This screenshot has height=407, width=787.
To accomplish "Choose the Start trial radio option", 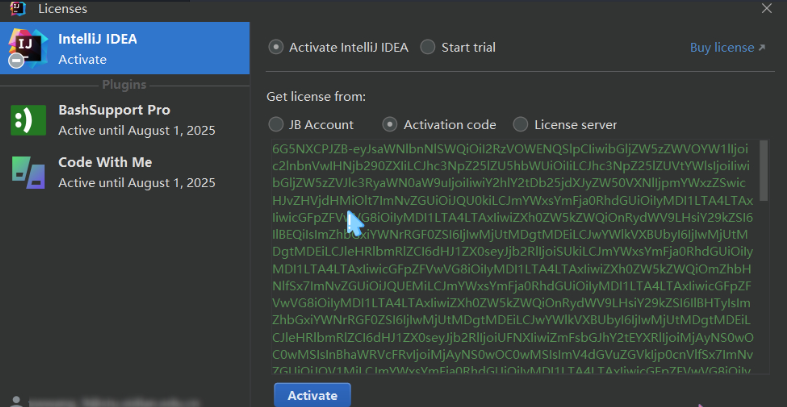I will click(x=428, y=47).
